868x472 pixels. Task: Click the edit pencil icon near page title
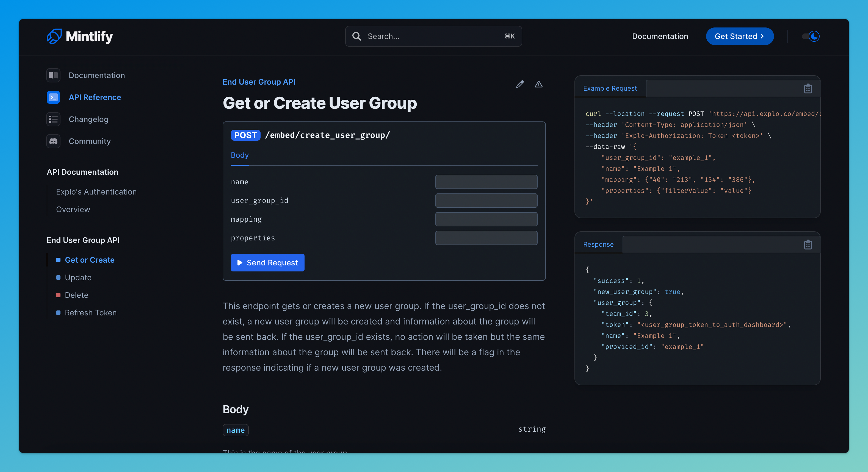point(520,84)
